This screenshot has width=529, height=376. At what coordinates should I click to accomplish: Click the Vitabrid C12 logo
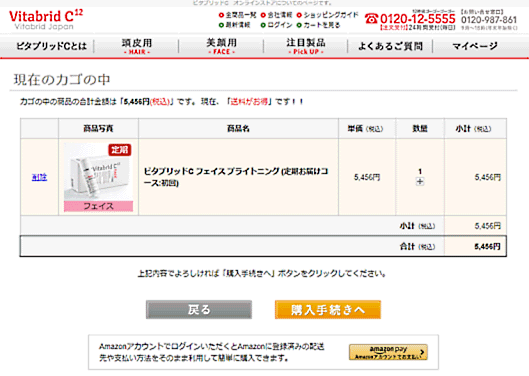tap(46, 20)
